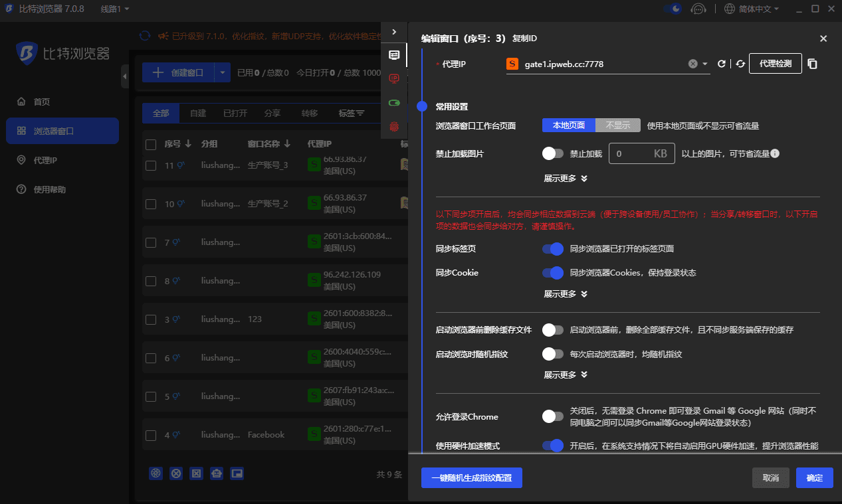Screen dimensions: 842x504
Task: Switch to the 已打开 tab
Action: click(235, 114)
